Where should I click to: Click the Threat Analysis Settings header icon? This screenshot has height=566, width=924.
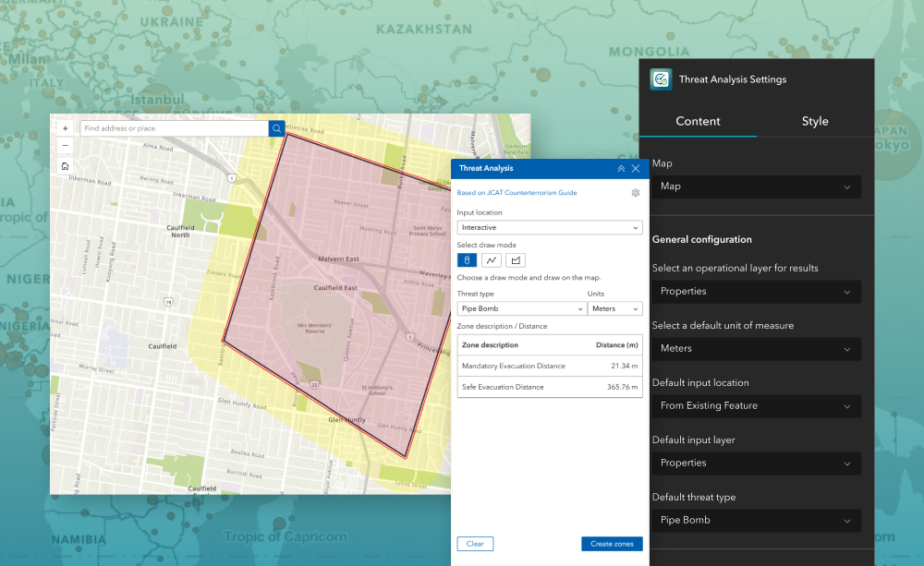[661, 79]
